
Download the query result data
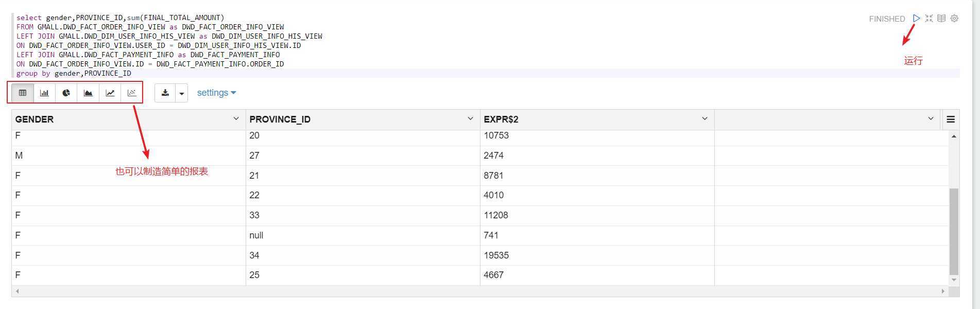point(165,93)
